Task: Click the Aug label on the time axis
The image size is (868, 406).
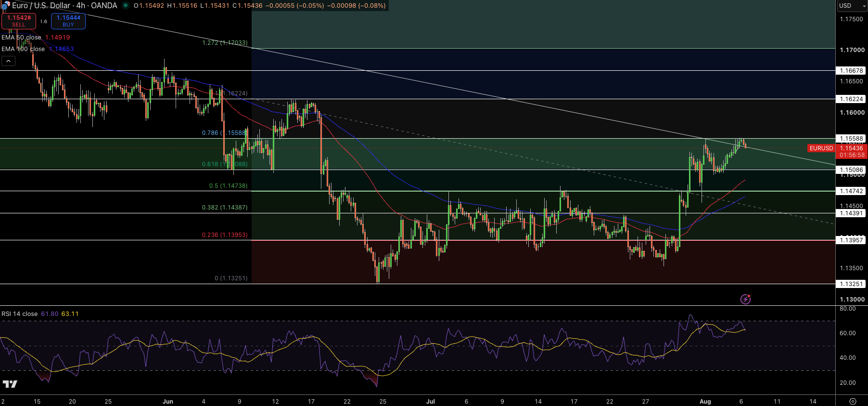Action: pyautogui.click(x=705, y=402)
